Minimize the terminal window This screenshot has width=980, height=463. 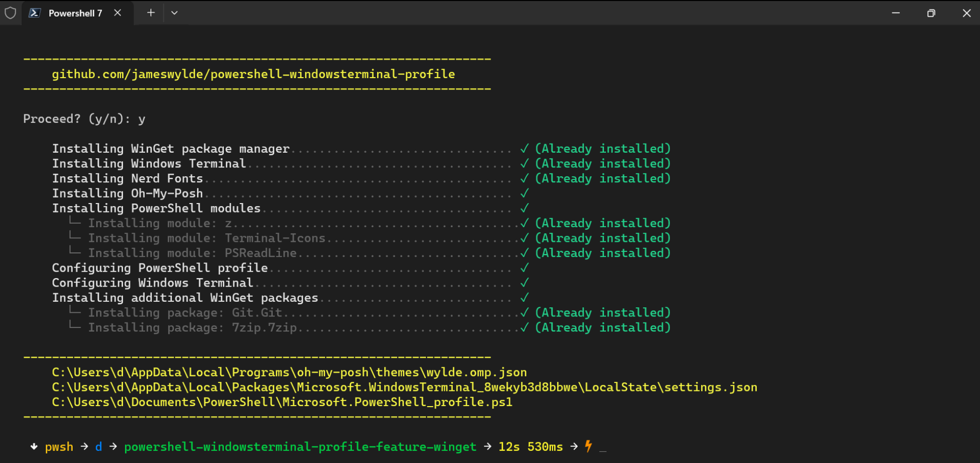point(895,13)
